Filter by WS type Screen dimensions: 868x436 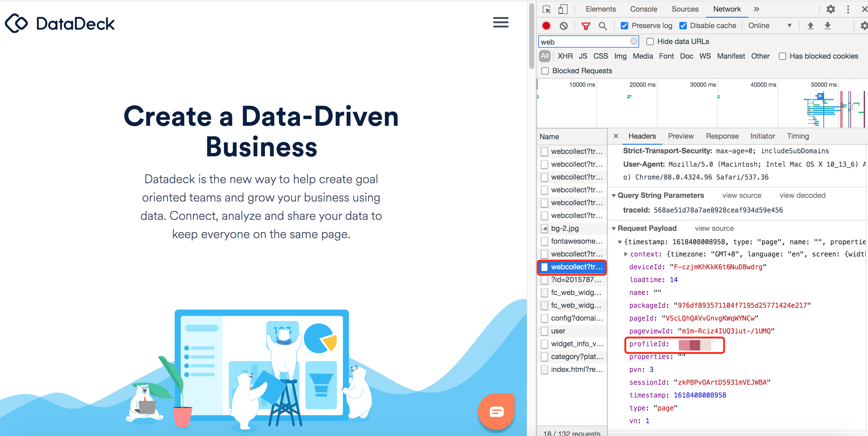pyautogui.click(x=705, y=56)
